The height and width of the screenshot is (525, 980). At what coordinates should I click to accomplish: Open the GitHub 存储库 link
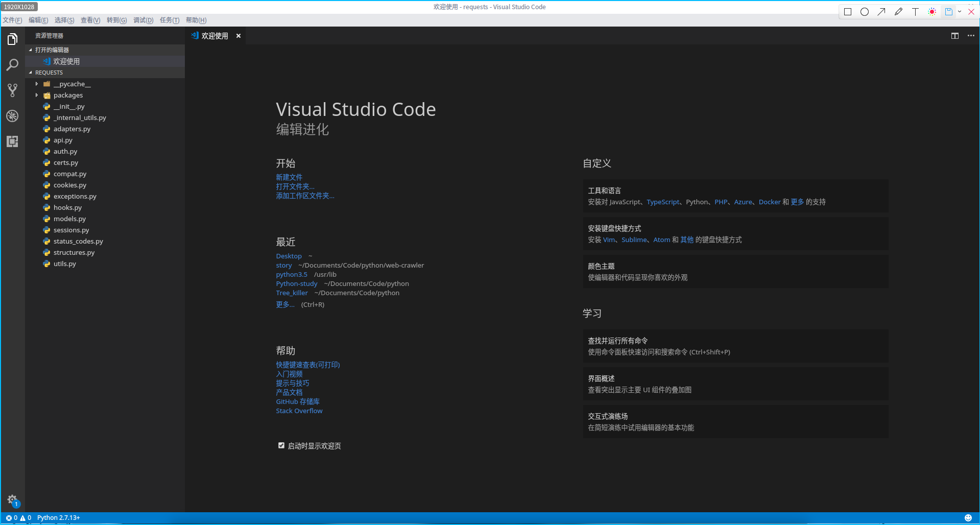[x=298, y=401]
